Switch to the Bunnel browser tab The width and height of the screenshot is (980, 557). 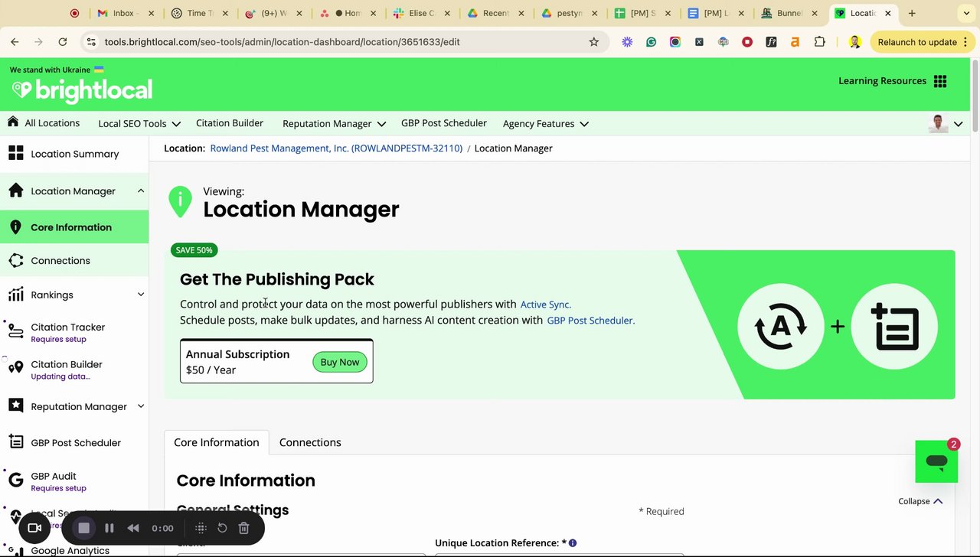pyautogui.click(x=789, y=13)
